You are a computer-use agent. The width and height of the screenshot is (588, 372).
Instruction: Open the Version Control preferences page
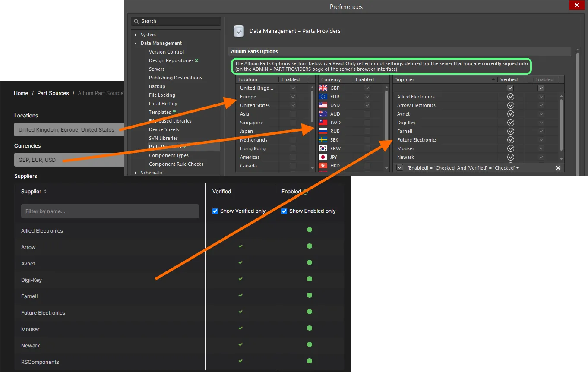[166, 52]
